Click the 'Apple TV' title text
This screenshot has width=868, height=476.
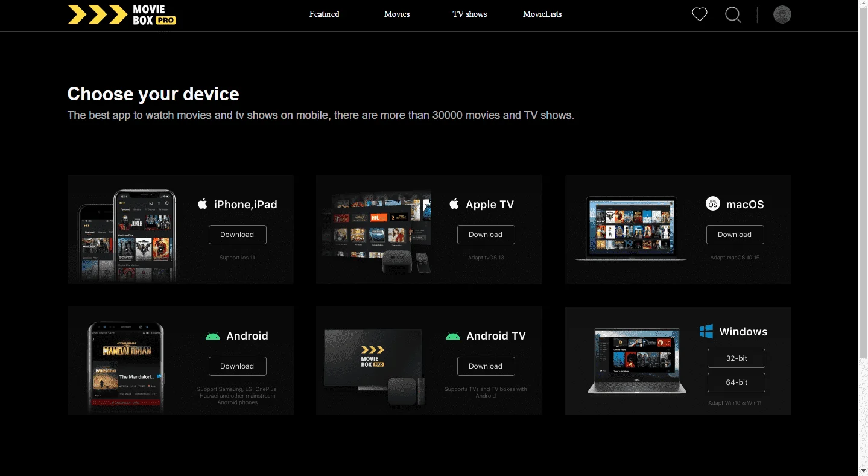point(490,205)
